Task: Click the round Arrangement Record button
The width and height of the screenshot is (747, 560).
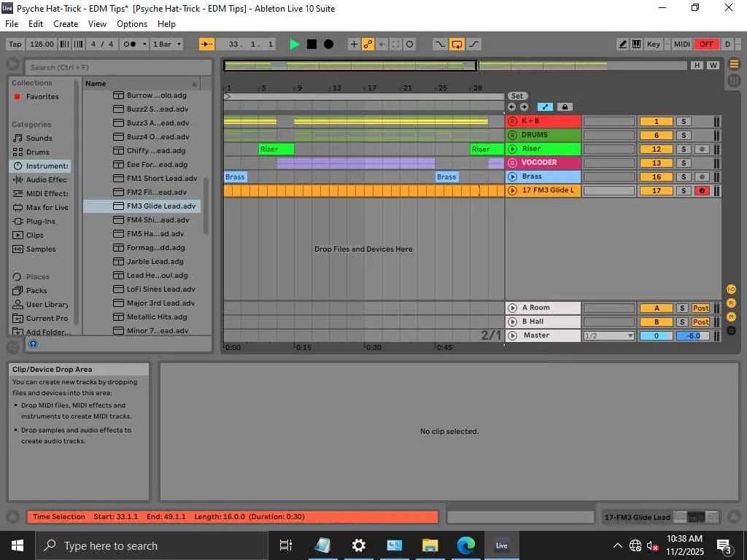Action: coord(329,44)
